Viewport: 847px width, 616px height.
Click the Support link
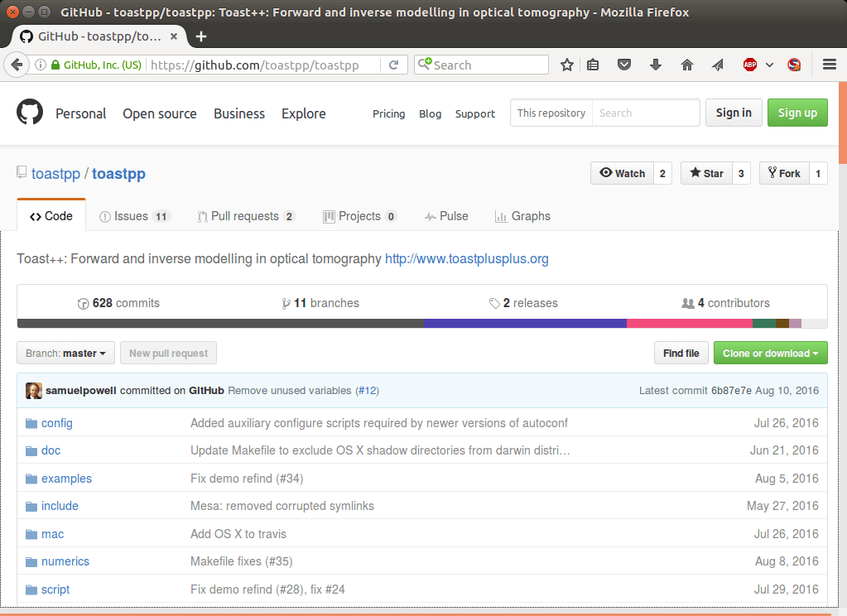tap(474, 113)
